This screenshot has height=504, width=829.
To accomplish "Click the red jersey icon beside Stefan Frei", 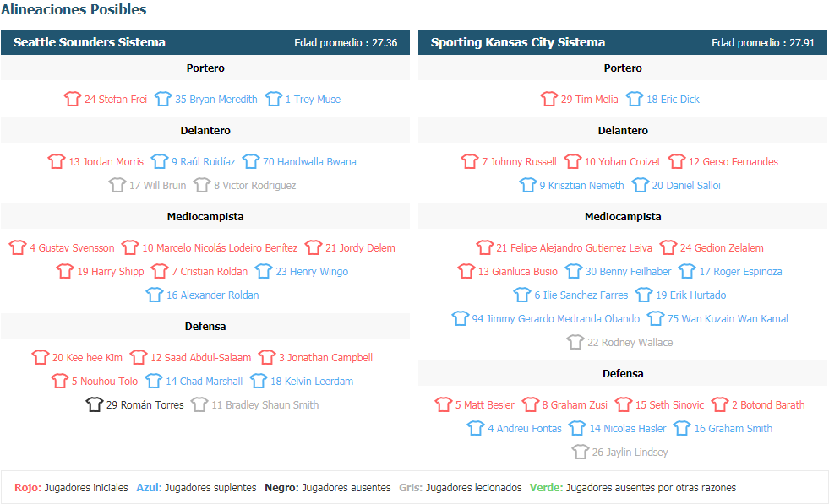I will (73, 99).
